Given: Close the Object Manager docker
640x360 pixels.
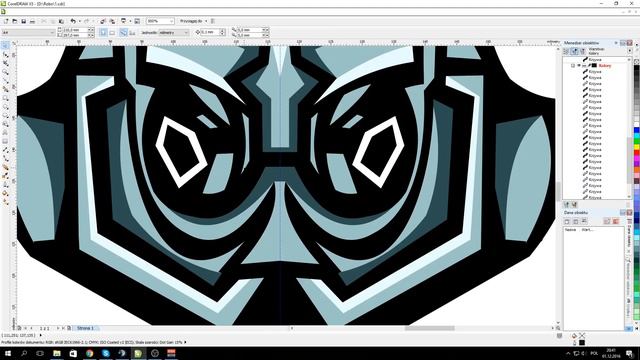Looking at the screenshot, I should coord(629,43).
